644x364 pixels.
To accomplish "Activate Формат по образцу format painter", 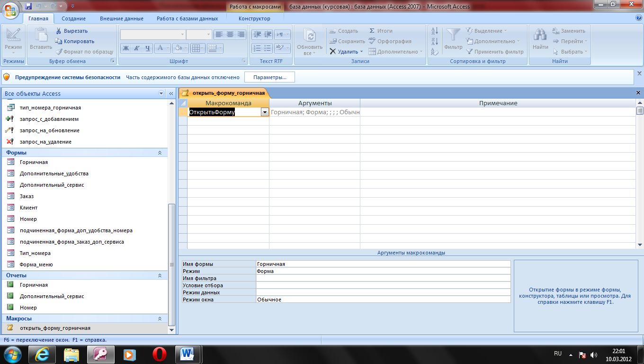I will coord(85,52).
